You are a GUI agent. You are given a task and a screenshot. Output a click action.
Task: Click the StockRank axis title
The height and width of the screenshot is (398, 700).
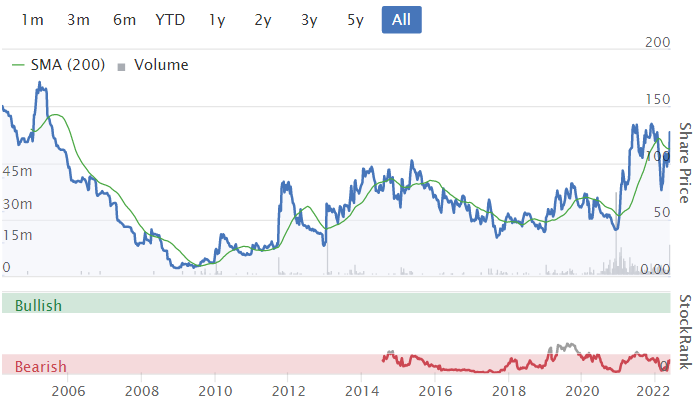pos(685,332)
